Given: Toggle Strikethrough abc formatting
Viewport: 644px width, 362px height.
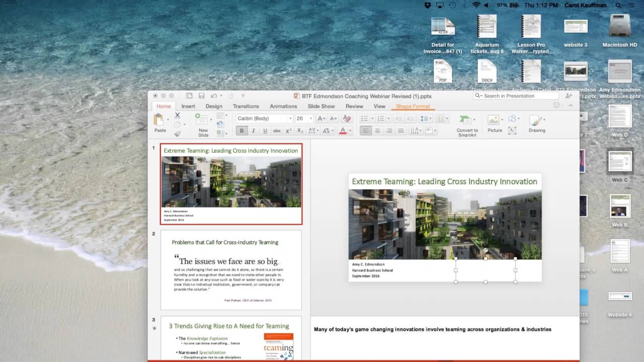Looking at the screenshot, I should [x=277, y=131].
